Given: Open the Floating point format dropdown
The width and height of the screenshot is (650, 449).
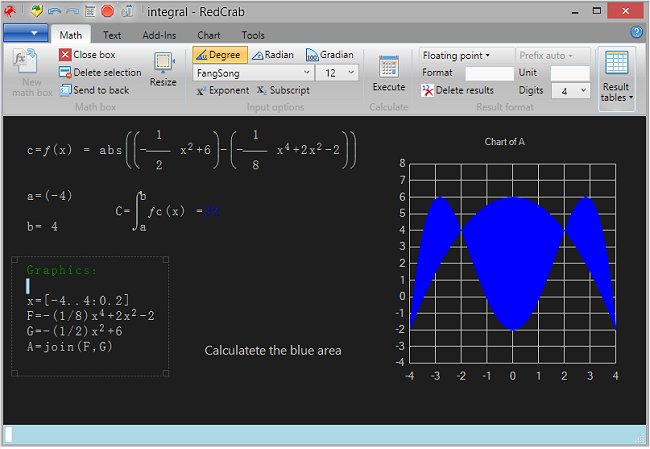Looking at the screenshot, I should [456, 56].
